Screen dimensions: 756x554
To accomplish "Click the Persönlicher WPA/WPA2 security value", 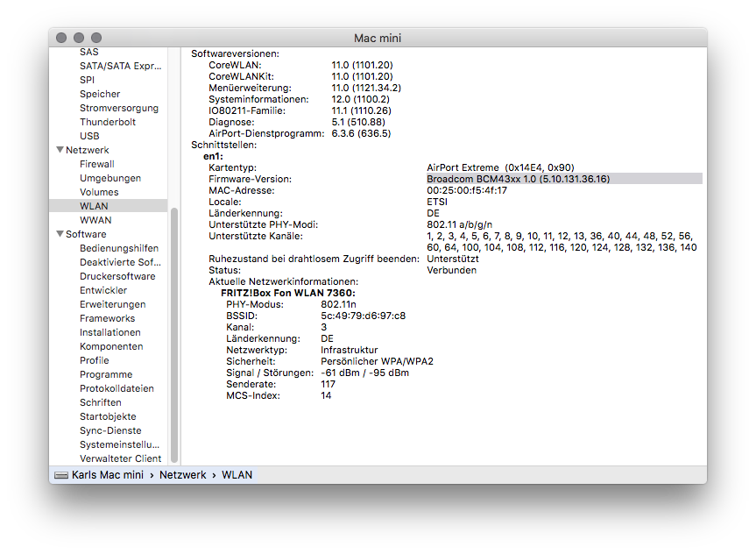I will (x=377, y=361).
